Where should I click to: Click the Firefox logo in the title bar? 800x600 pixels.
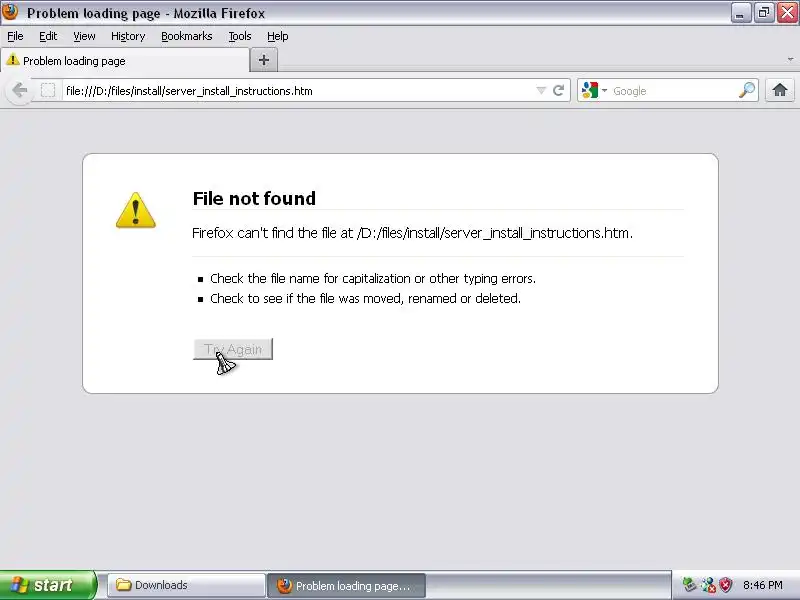(x=10, y=12)
